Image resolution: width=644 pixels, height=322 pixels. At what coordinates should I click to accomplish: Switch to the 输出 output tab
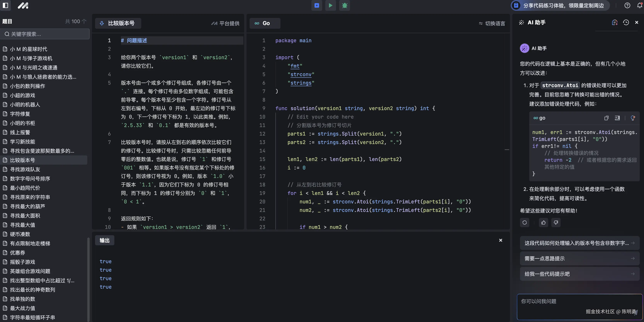(x=105, y=240)
